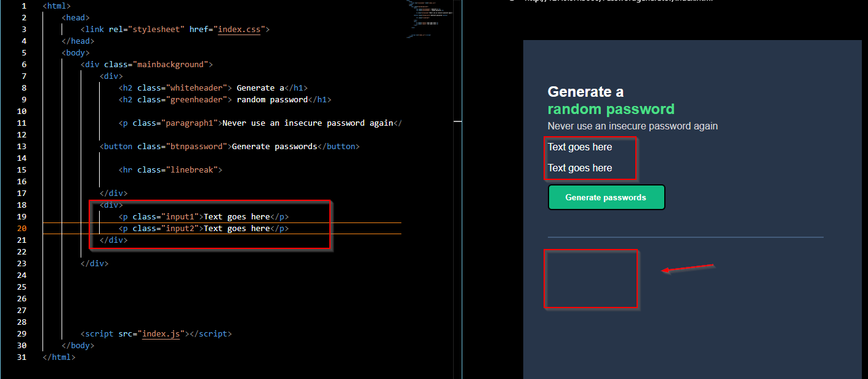Viewport: 868px width, 379px height.
Task: Place cursor on the btnpassword button code line
Action: click(229, 146)
